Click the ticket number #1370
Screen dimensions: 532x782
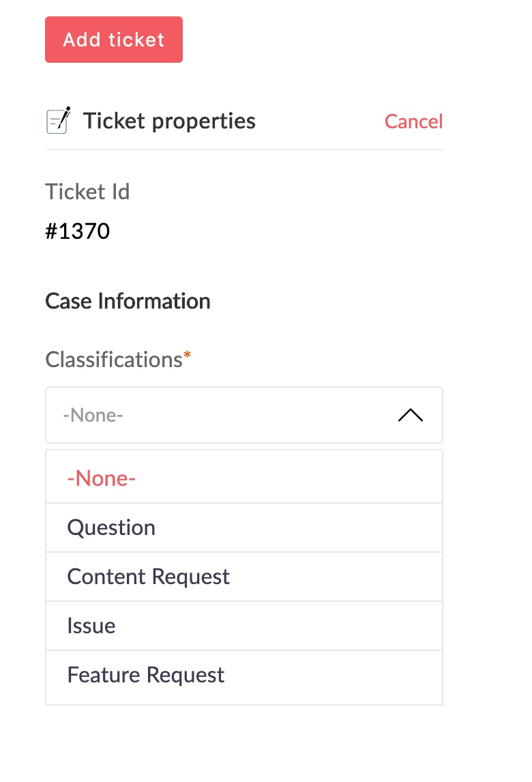point(77,231)
